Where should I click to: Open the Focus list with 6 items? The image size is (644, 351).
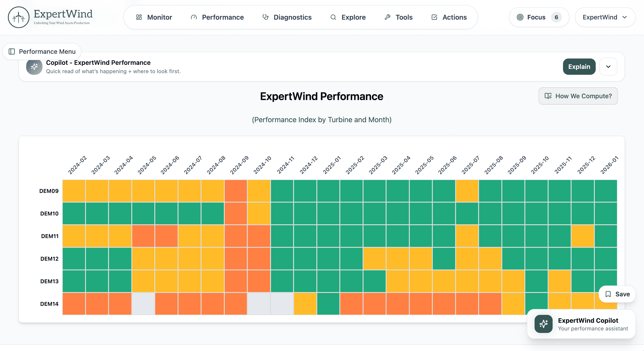539,17
